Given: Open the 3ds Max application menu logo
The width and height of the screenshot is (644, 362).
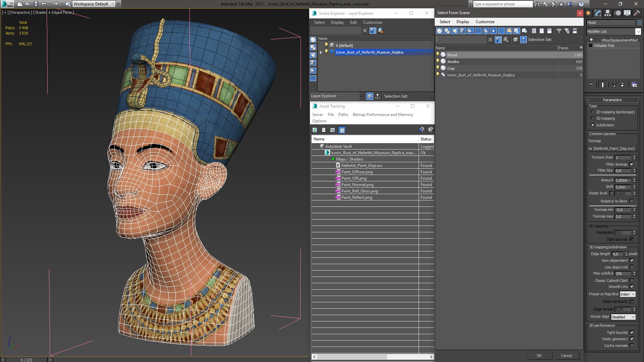Looking at the screenshot, I should coord(7,4).
